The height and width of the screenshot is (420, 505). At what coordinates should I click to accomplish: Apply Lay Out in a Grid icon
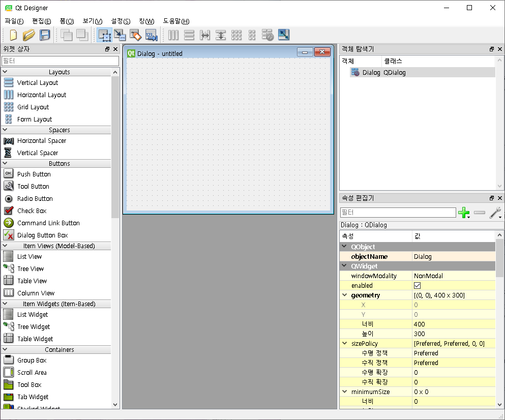(236, 35)
